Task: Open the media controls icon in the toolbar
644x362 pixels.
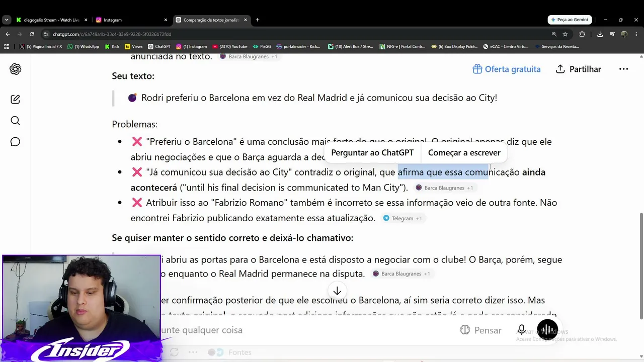Action: (612, 34)
